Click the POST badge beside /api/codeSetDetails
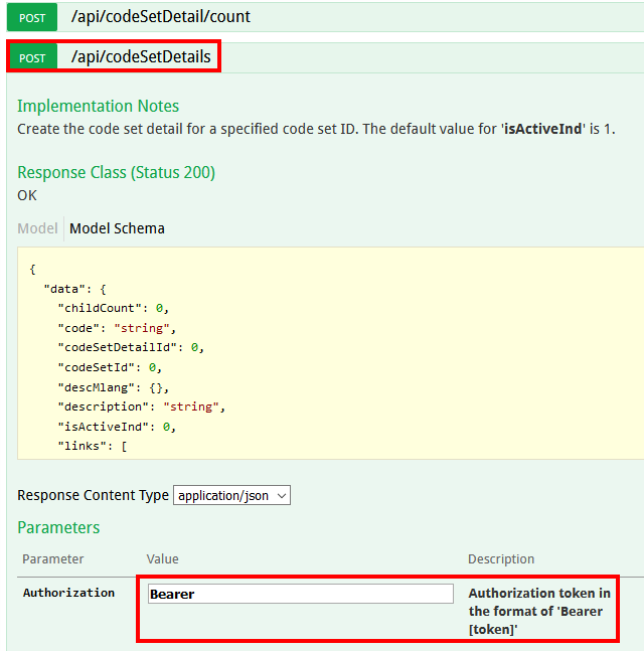Viewport: 644px width, 651px height. (x=32, y=58)
